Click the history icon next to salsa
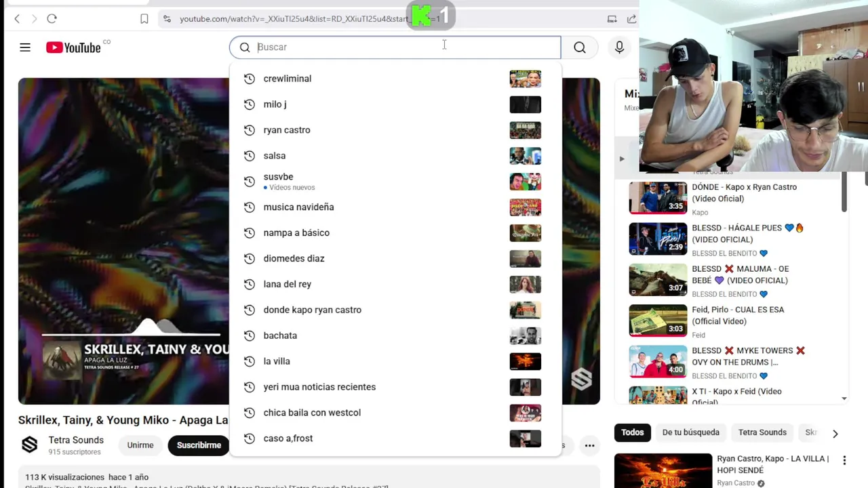 (250, 156)
